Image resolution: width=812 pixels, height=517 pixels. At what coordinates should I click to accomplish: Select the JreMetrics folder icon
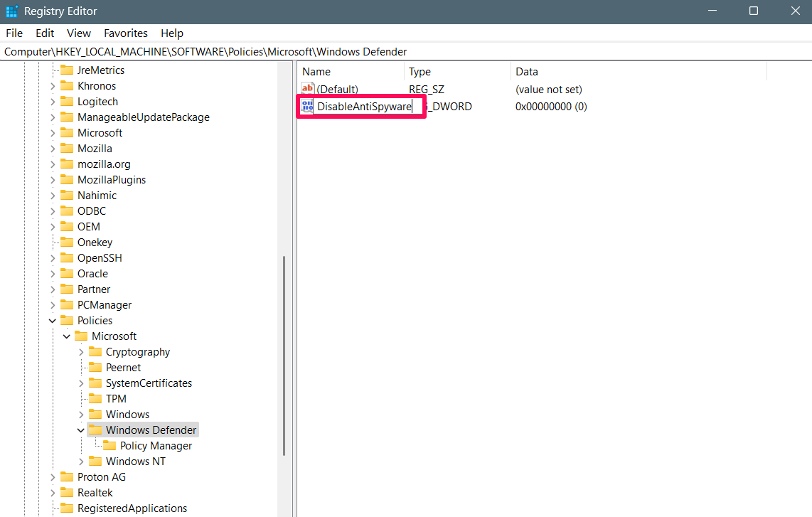(x=67, y=70)
